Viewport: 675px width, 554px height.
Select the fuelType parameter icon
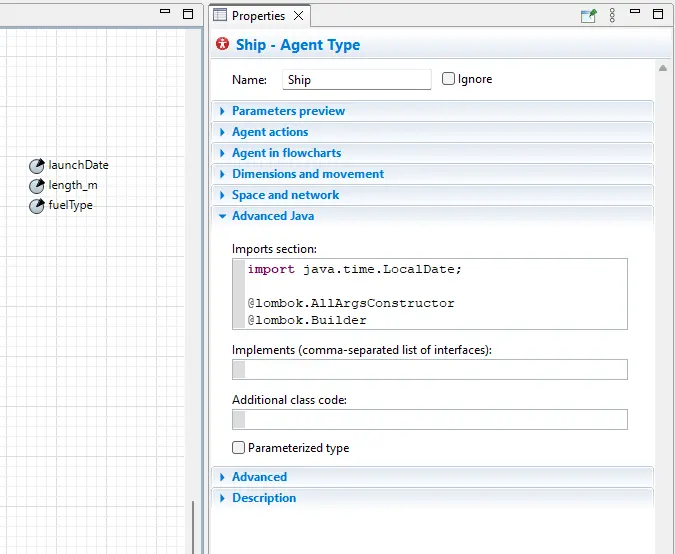37,206
